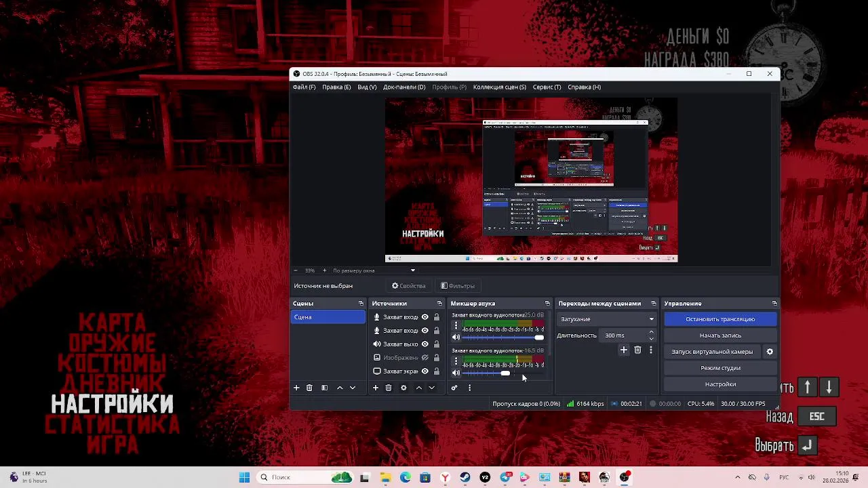Undock the Переходы между сценами panel
This screenshot has width=868, height=488.
point(654,304)
